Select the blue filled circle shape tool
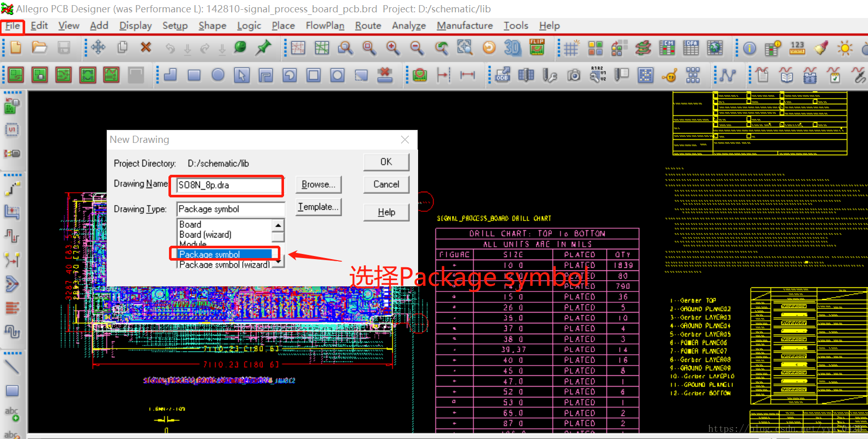The width and height of the screenshot is (868, 439). [218, 75]
